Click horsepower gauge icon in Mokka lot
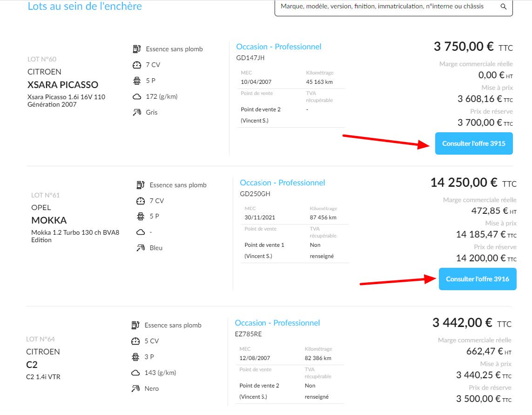 [141, 201]
